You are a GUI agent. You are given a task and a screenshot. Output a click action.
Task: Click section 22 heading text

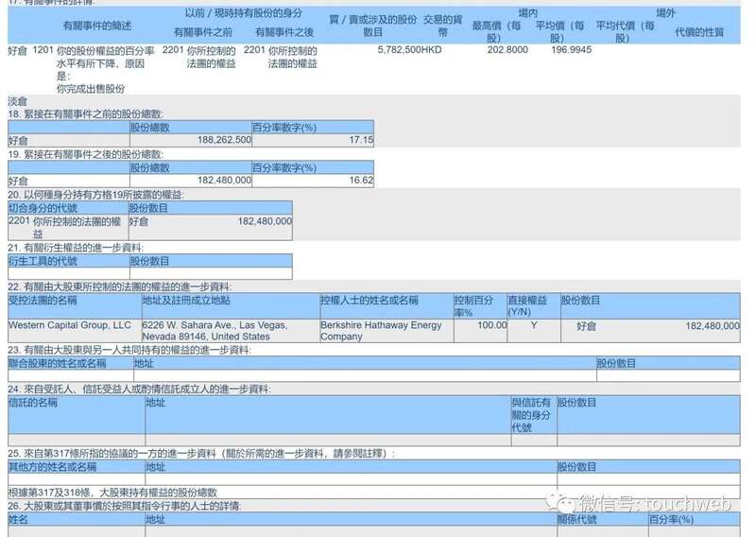[x=119, y=286]
